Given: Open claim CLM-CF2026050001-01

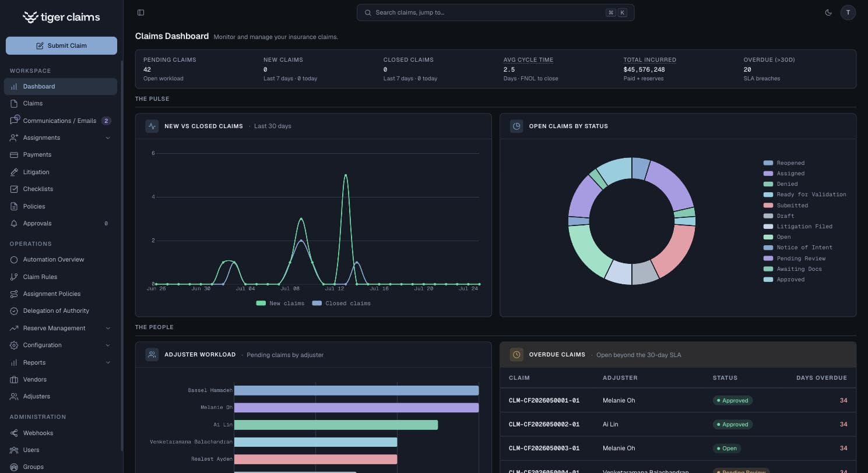Looking at the screenshot, I should pos(544,400).
